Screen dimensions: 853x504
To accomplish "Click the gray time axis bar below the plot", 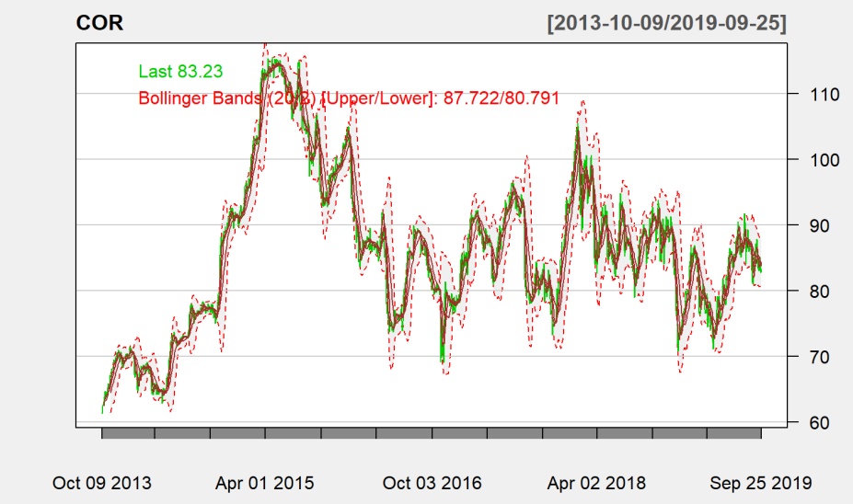I will coord(431,433).
